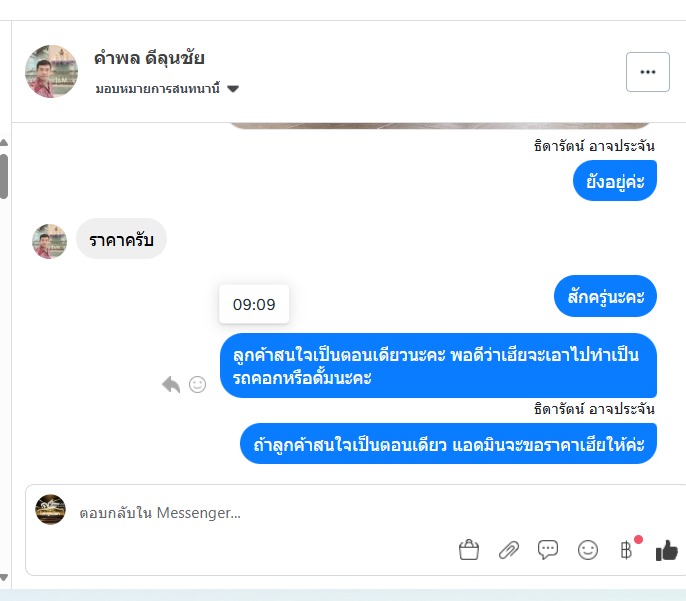
Task: Select the ราคาครับ message bubble
Action: pos(121,239)
